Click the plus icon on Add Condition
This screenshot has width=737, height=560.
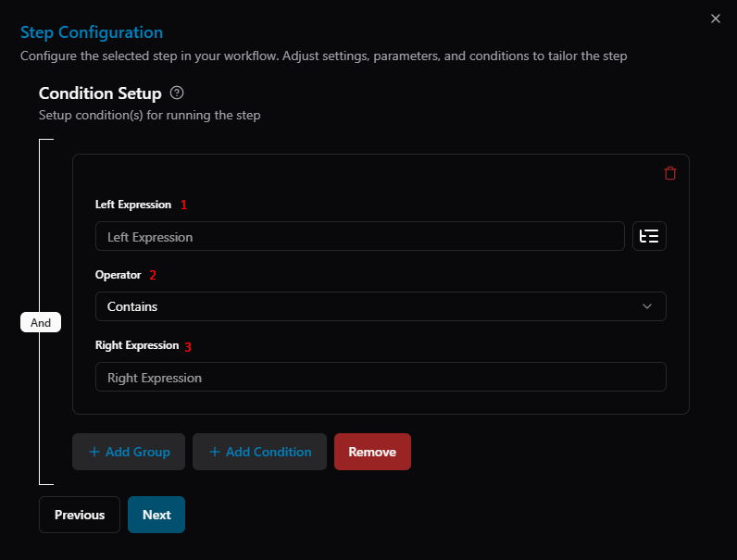(215, 452)
